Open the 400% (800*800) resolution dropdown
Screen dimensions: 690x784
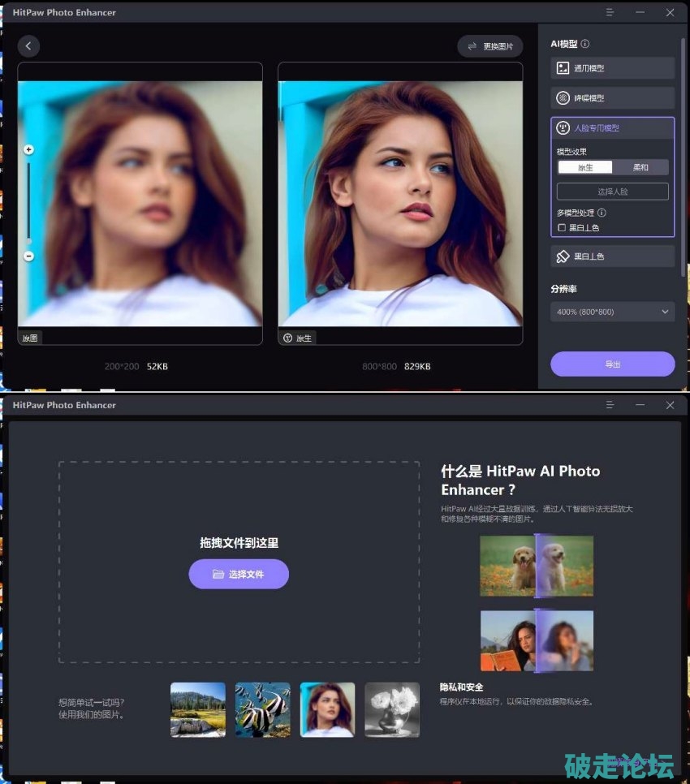612,312
